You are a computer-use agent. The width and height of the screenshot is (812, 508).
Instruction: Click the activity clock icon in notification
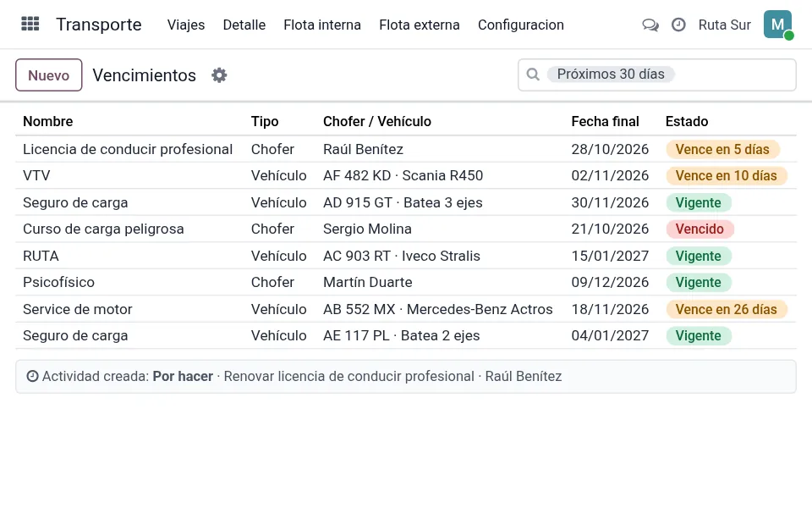click(32, 376)
